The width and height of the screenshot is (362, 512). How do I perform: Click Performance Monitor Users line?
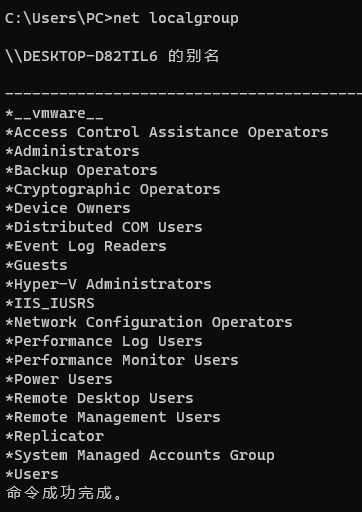tap(122, 360)
